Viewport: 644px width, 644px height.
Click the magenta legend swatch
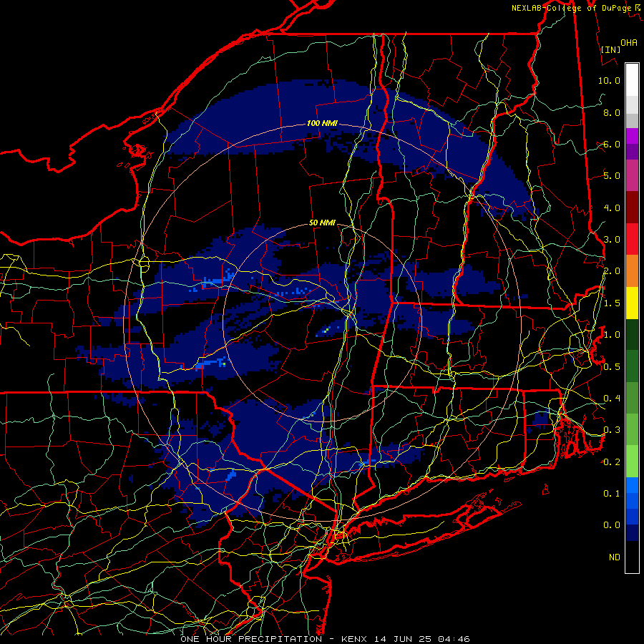(632, 136)
